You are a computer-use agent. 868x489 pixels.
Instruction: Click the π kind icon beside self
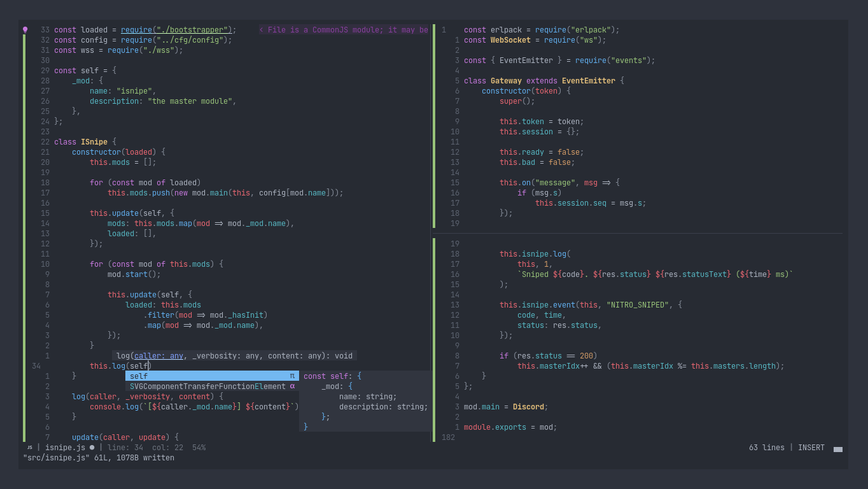[x=292, y=376]
